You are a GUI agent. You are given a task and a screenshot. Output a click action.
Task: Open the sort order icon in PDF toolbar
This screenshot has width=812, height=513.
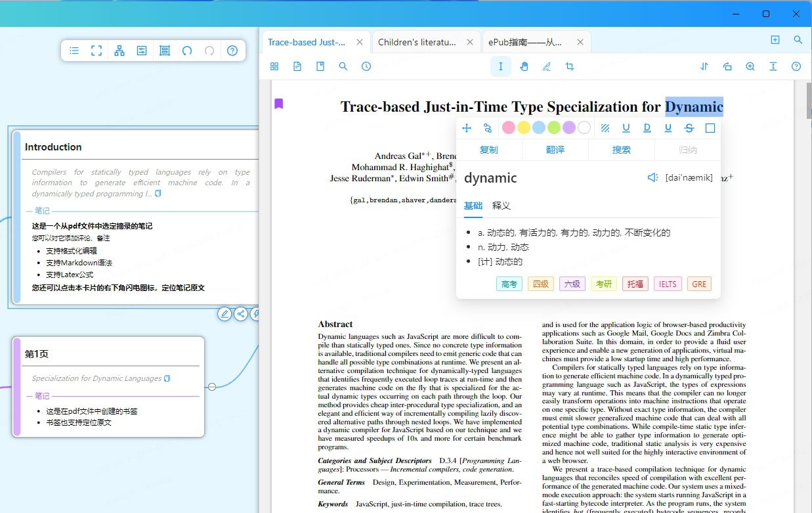[x=704, y=66]
